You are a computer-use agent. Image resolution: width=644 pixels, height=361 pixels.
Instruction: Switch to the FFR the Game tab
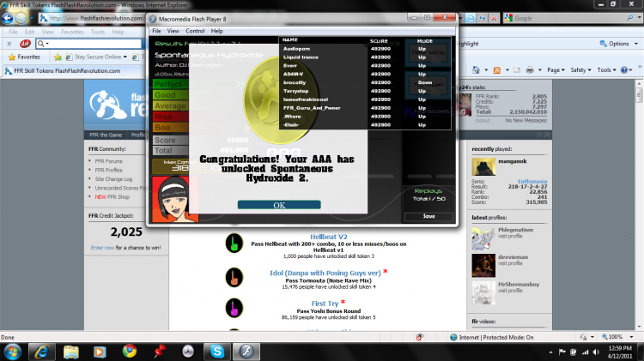(106, 135)
